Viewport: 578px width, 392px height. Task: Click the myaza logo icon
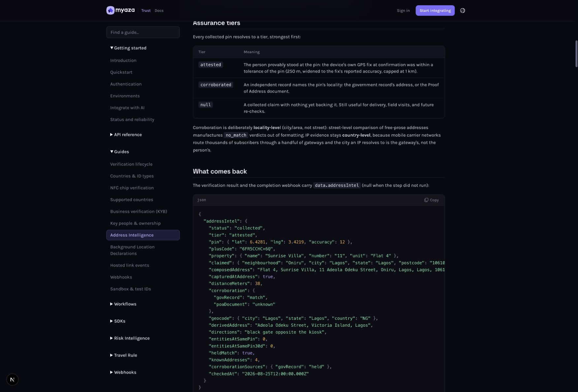[x=110, y=11]
